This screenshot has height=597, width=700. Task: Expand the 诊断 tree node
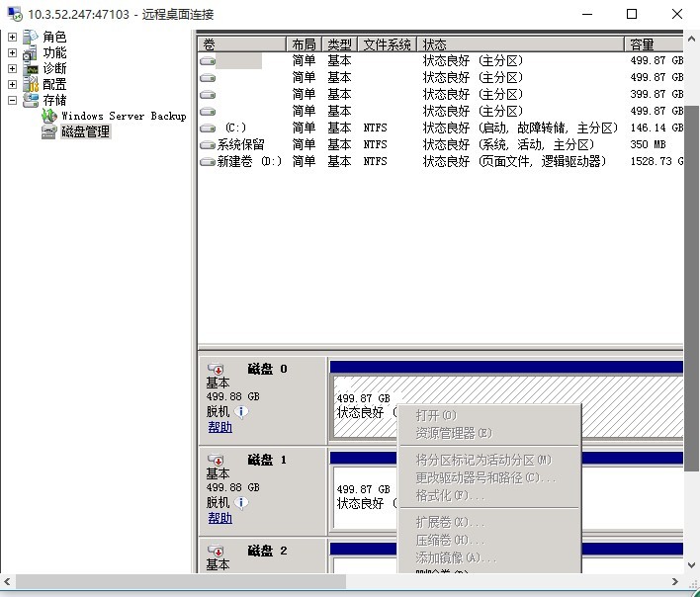13,69
